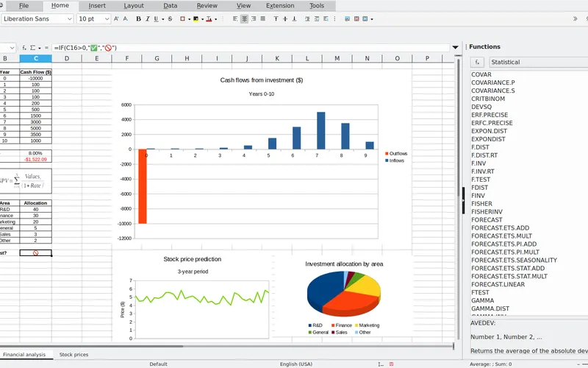Click the increase indent icon
The height and width of the screenshot is (368, 588).
pyautogui.click(x=307, y=19)
